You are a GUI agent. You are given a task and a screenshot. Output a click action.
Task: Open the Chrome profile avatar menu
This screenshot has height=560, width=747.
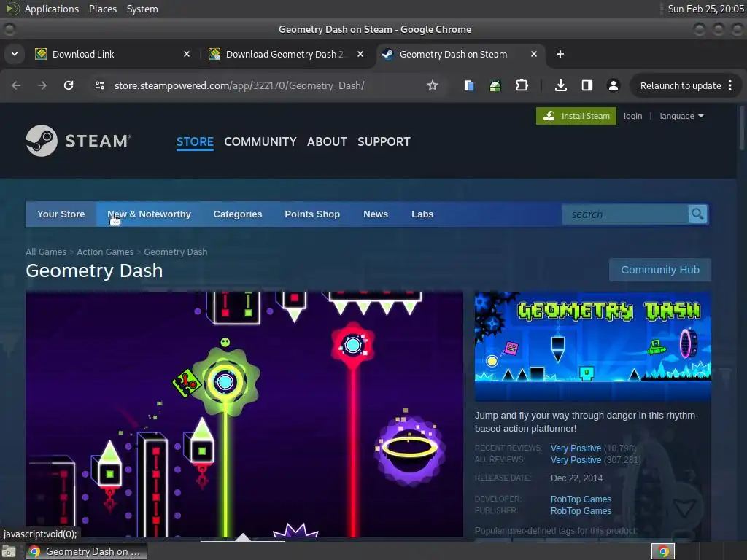[x=613, y=85]
